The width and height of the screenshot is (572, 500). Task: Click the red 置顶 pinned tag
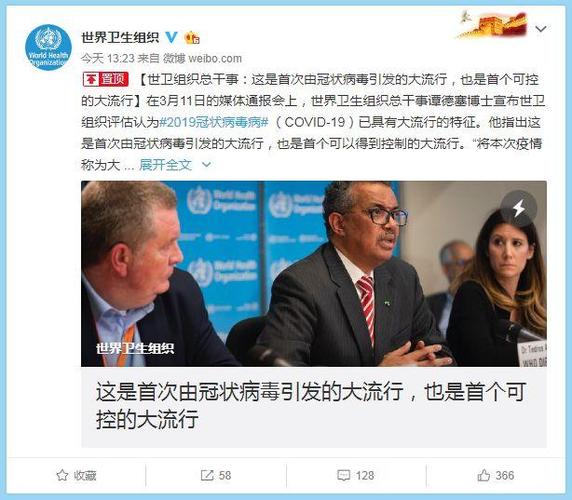click(105, 79)
